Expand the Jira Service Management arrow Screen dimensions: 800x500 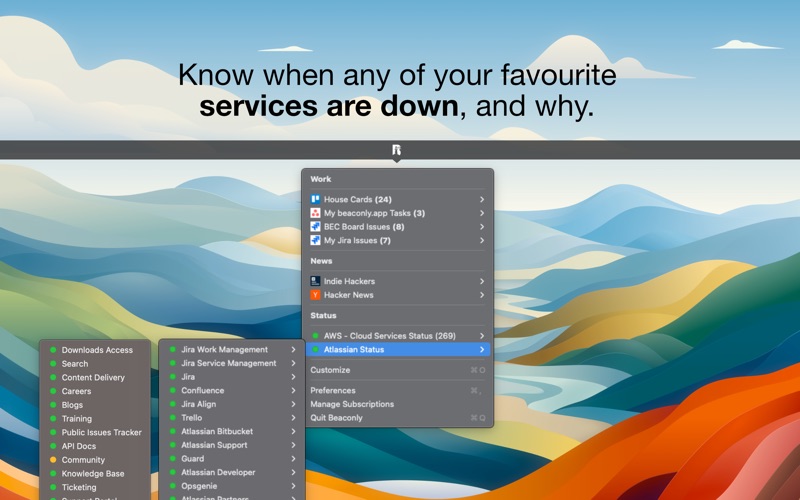point(293,363)
